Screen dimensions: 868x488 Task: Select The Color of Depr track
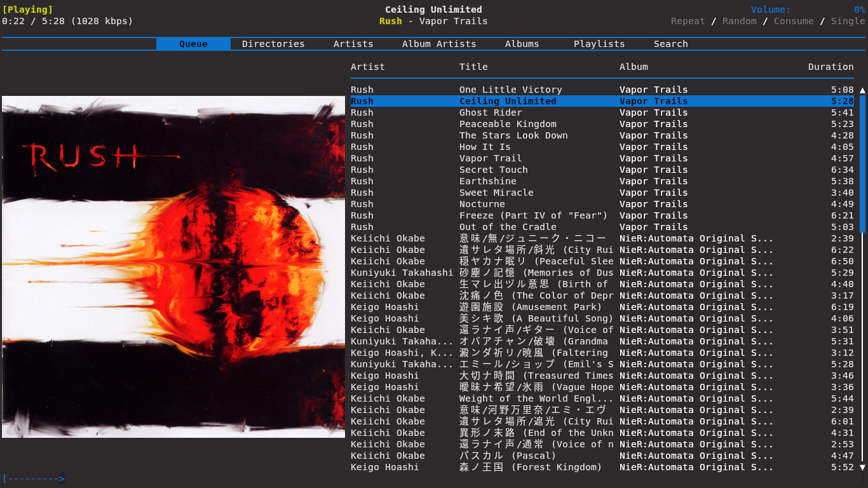(602, 295)
